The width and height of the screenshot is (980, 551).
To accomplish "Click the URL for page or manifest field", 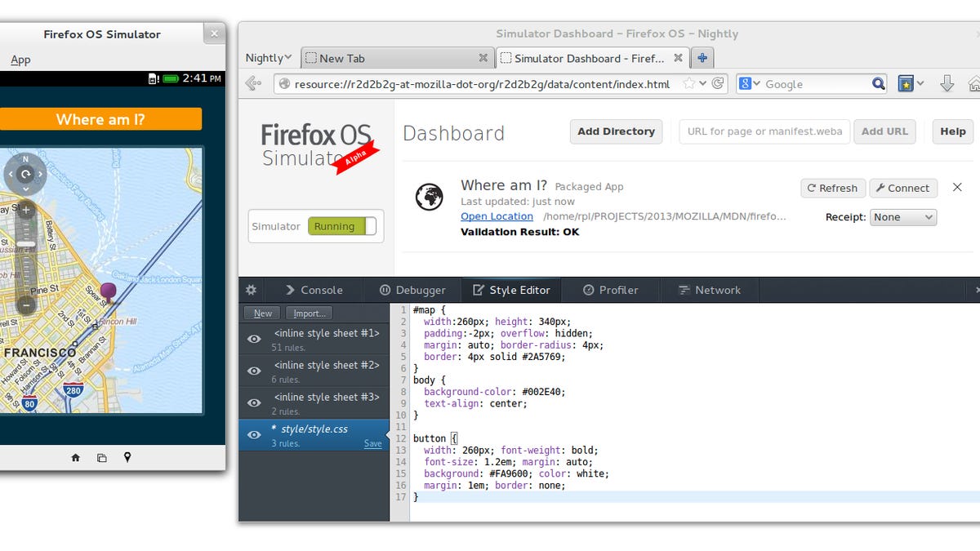I will 764,131.
